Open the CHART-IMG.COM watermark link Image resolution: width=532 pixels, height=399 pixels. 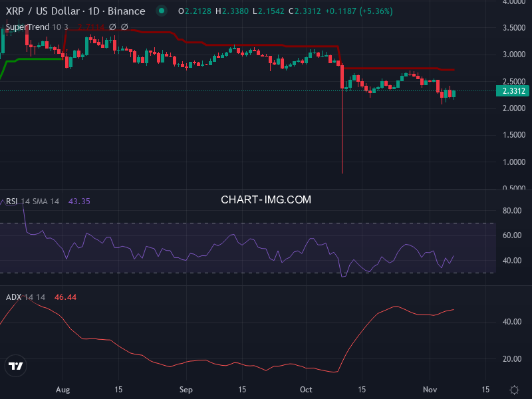266,199
